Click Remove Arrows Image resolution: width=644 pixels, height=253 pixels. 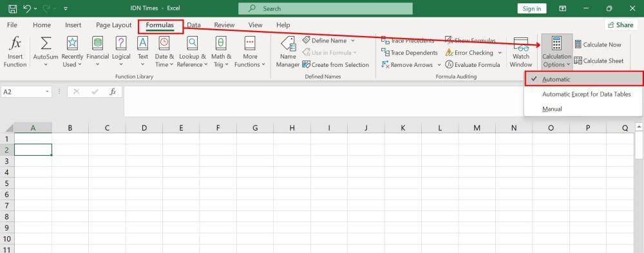coord(407,64)
